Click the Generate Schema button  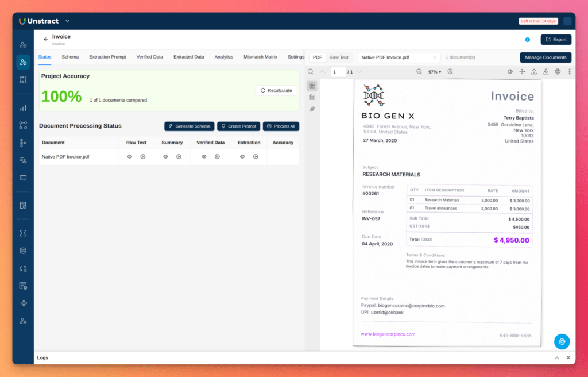tap(189, 126)
